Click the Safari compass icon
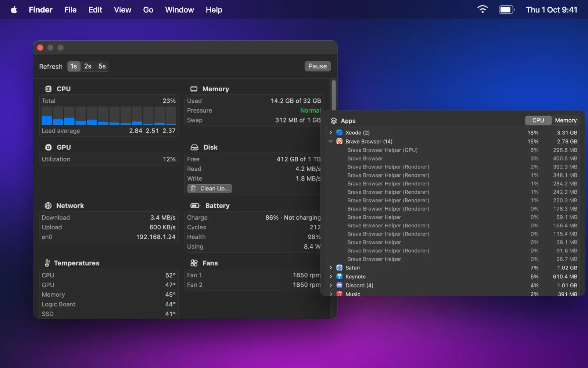 pyautogui.click(x=340, y=268)
